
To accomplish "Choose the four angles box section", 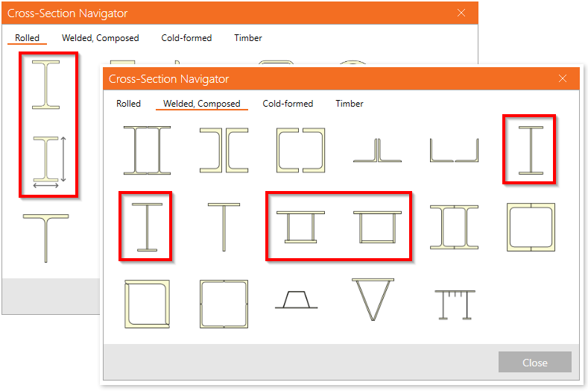I will pos(224,304).
